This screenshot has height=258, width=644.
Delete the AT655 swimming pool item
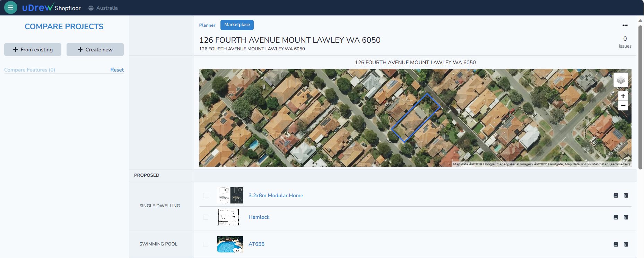click(626, 244)
